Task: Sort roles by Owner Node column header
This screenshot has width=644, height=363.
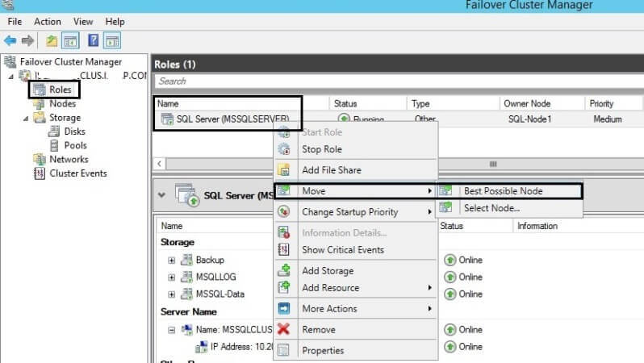Action: 527,103
